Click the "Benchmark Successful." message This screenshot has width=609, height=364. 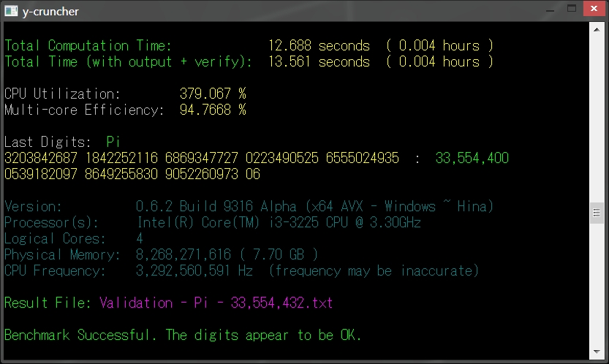click(x=80, y=335)
